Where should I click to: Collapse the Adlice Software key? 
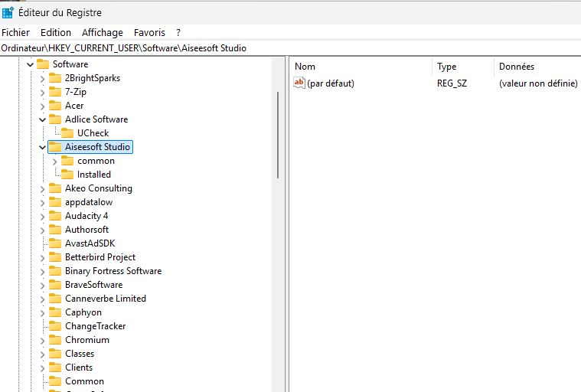[42, 119]
